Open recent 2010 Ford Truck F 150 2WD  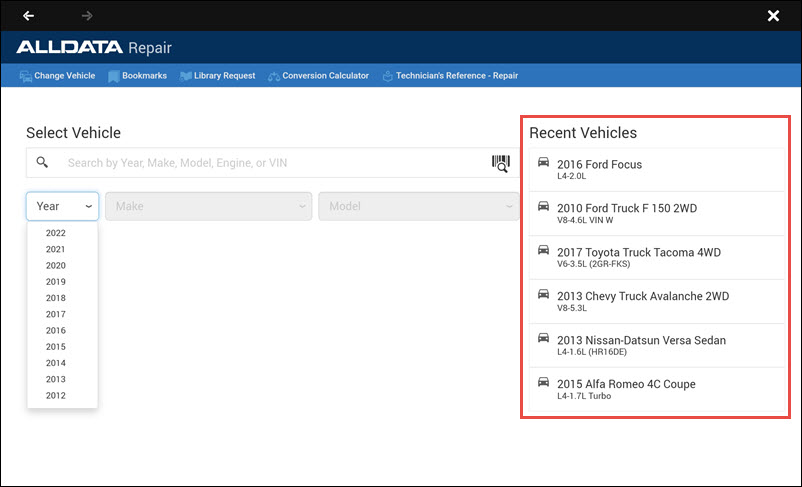657,214
